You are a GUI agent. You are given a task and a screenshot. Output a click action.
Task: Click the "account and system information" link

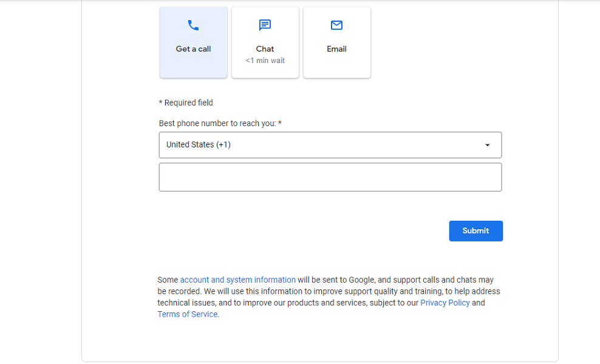point(237,280)
